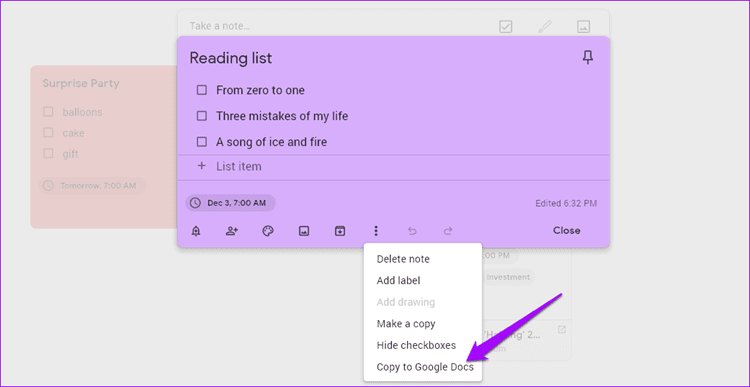Screen dimensions: 750x387
Task: Click the Reading list title field
Action: click(x=231, y=58)
